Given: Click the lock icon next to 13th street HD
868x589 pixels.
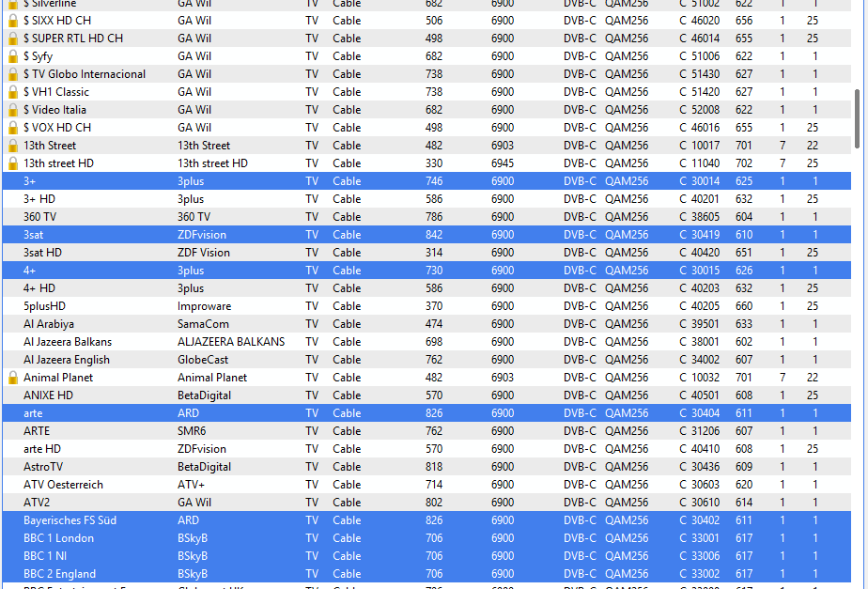Looking at the screenshot, I should [x=13, y=163].
